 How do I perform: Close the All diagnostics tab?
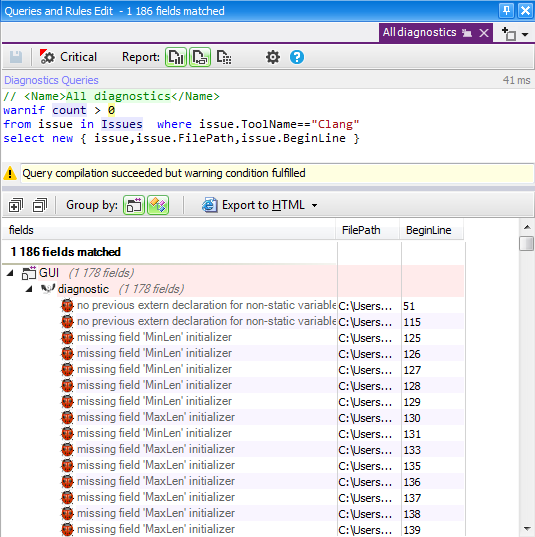484,33
